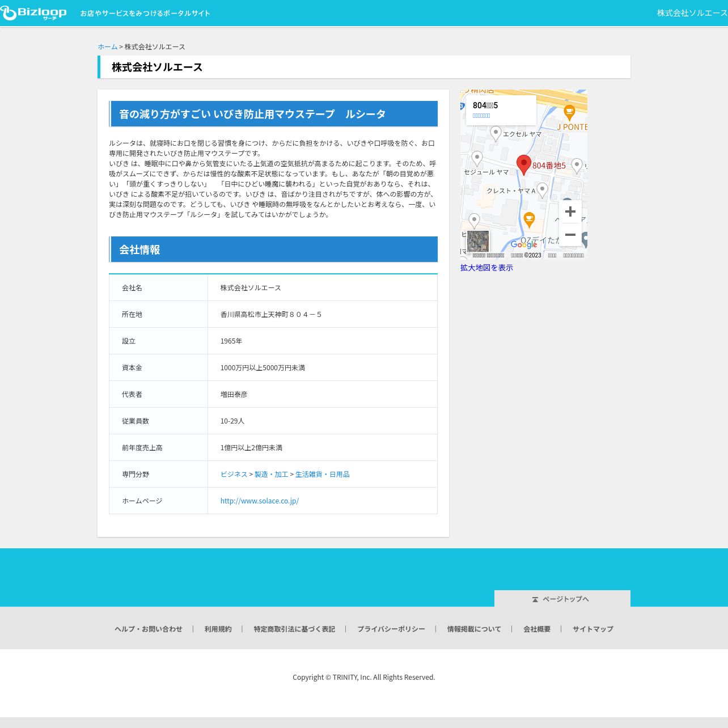Open the 生活雑貨・日用品 category link
Viewport: 728px width, 728px height.
(x=323, y=474)
